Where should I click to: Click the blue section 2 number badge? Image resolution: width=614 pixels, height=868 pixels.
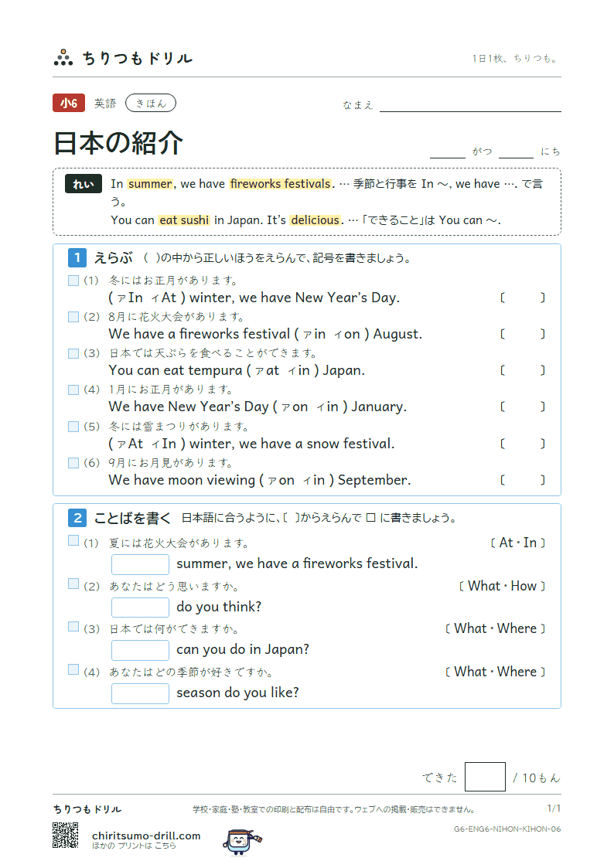point(77,518)
